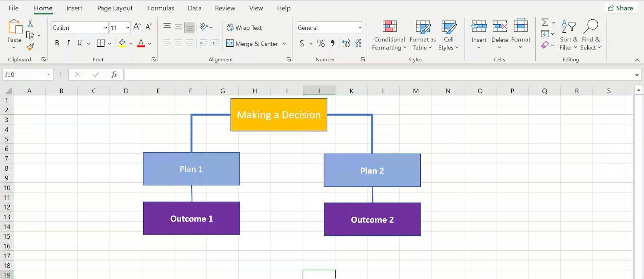Apply red Font Color
Viewport: 644px width, 279px height.
141,43
